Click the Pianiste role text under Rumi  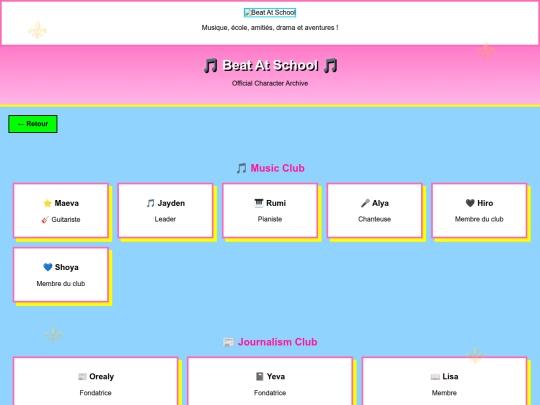(270, 219)
